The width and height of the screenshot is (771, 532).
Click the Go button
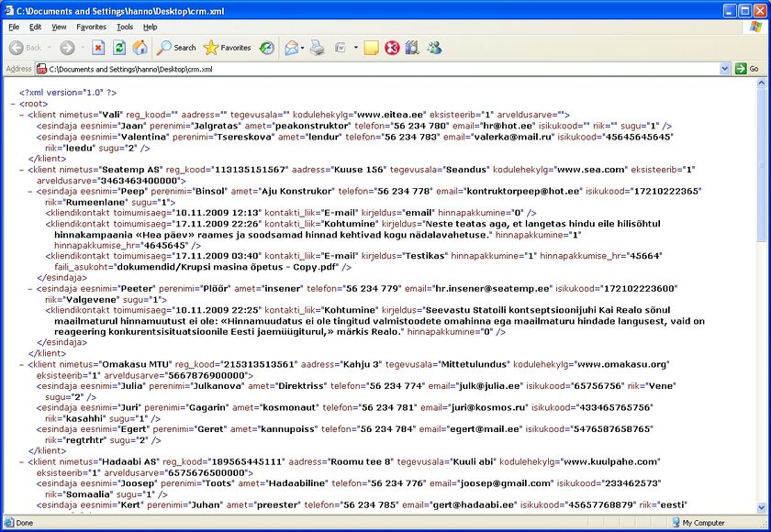(x=747, y=70)
